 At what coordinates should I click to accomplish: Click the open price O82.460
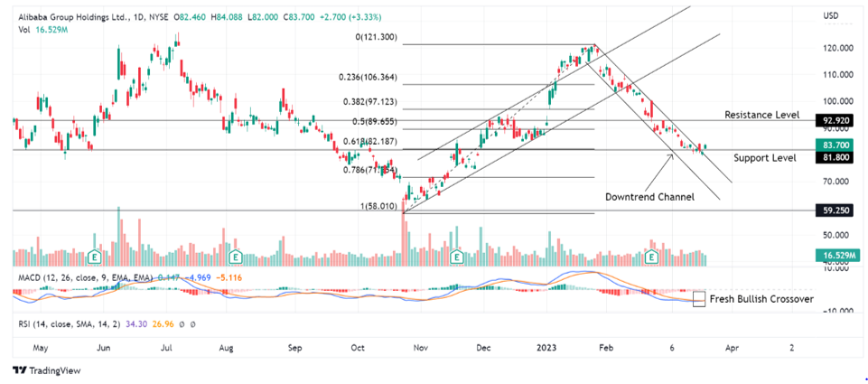coord(191,17)
